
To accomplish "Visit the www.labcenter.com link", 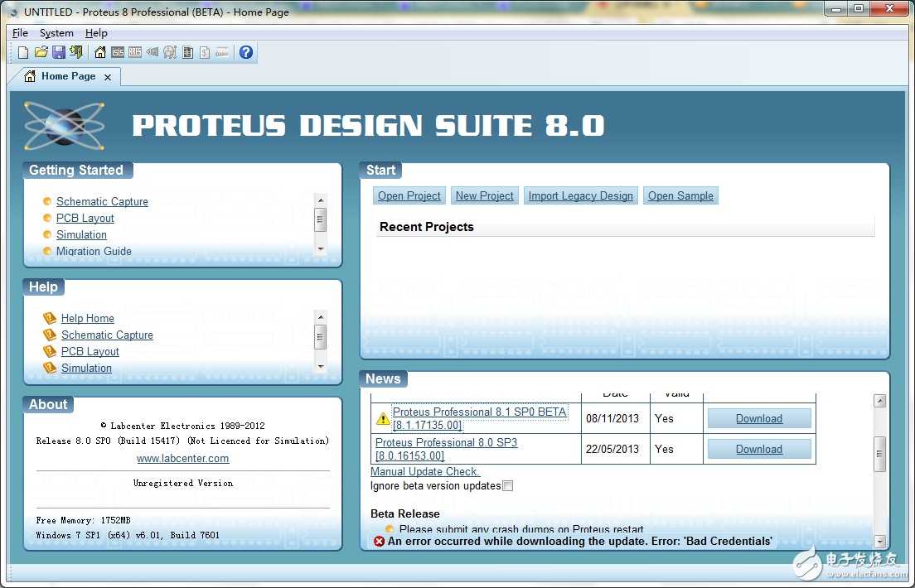I will point(182,459).
